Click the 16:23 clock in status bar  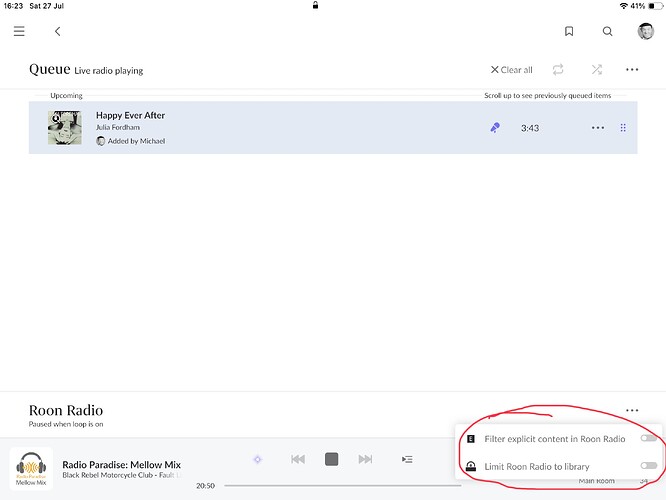pos(13,6)
